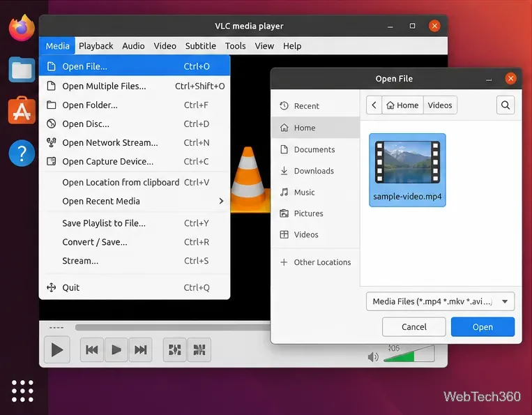
Task: Choose Quit from Media menu
Action: 135,288
